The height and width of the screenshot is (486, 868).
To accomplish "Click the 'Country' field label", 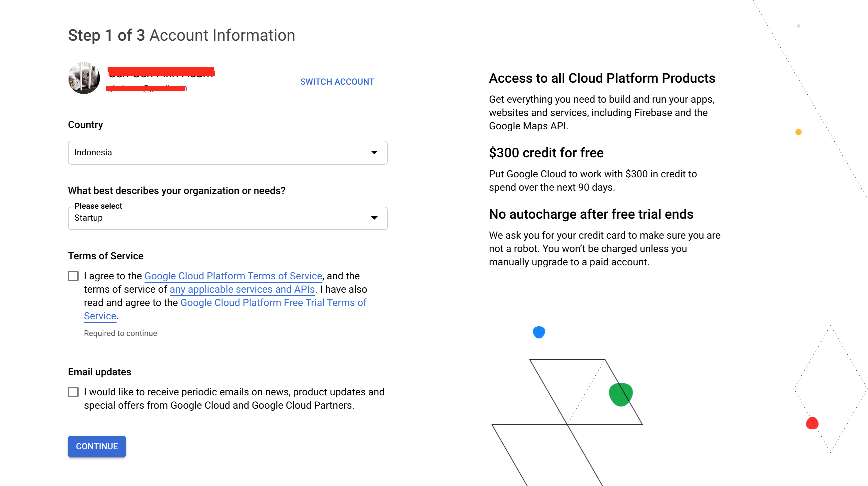I will (x=85, y=125).
